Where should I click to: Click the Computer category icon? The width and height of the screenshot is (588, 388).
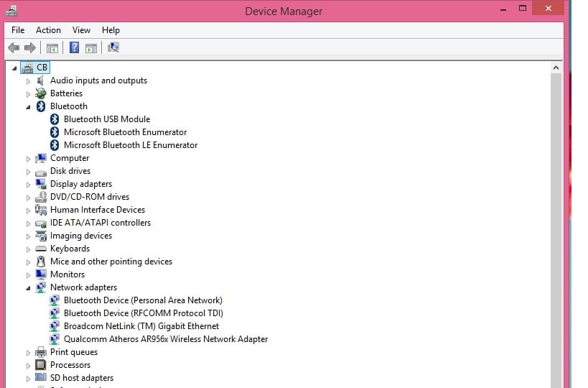[40, 158]
